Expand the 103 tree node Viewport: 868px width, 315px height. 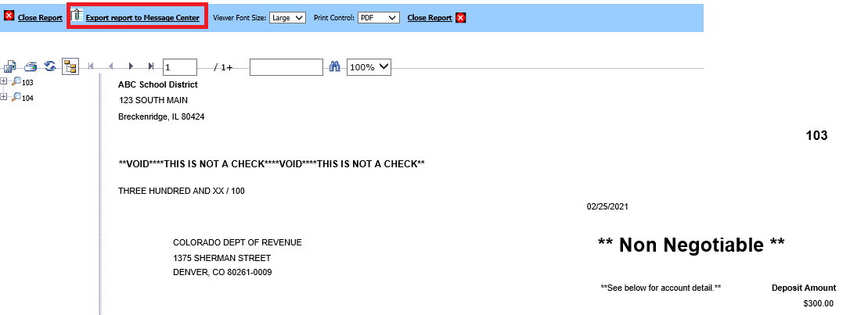pyautogui.click(x=4, y=81)
